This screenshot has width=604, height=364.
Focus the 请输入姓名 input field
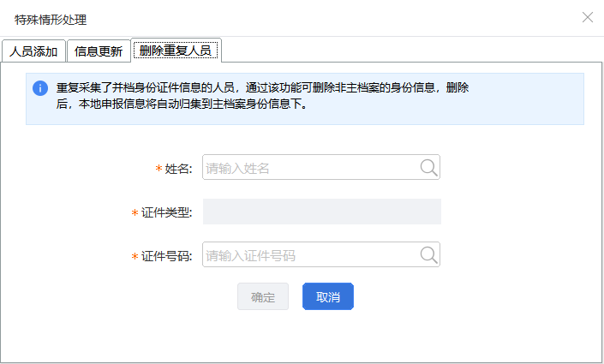coord(310,167)
